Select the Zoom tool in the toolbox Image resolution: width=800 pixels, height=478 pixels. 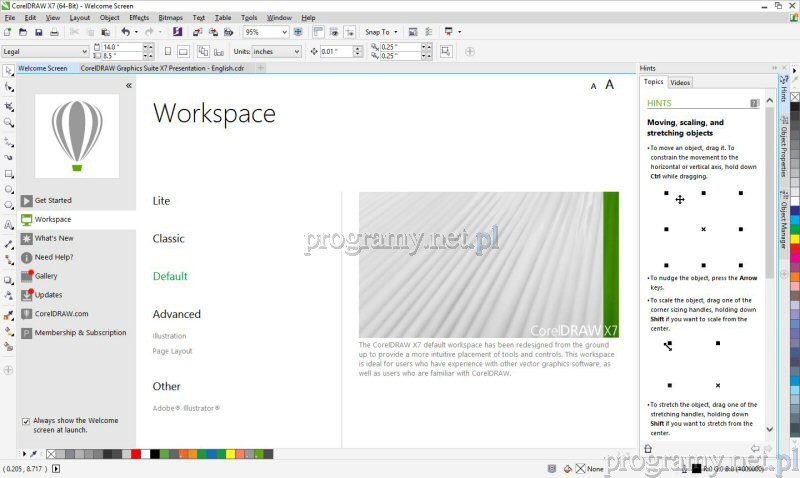[x=8, y=122]
